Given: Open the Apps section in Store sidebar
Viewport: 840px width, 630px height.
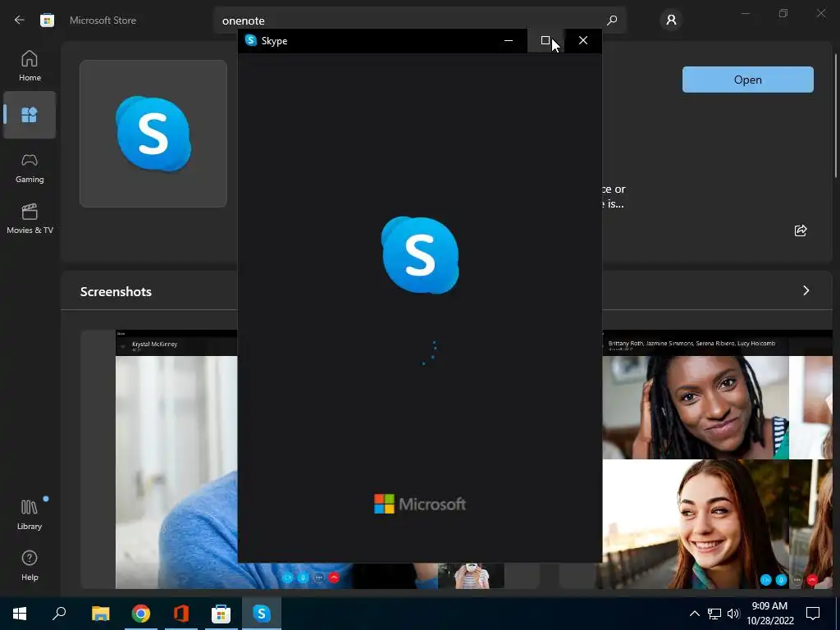Looking at the screenshot, I should point(30,115).
